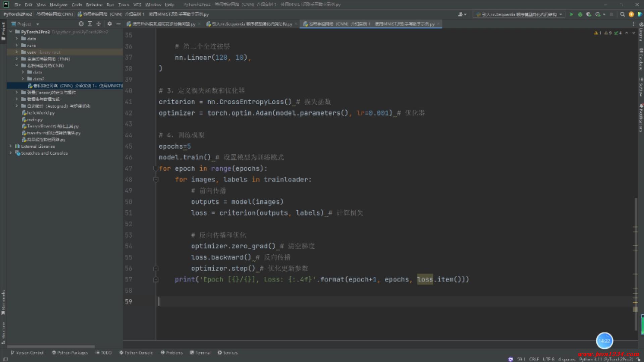Screen dimensions: 644x362
Task: Toggle fold marker at for epoch loop
Action: click(x=155, y=169)
